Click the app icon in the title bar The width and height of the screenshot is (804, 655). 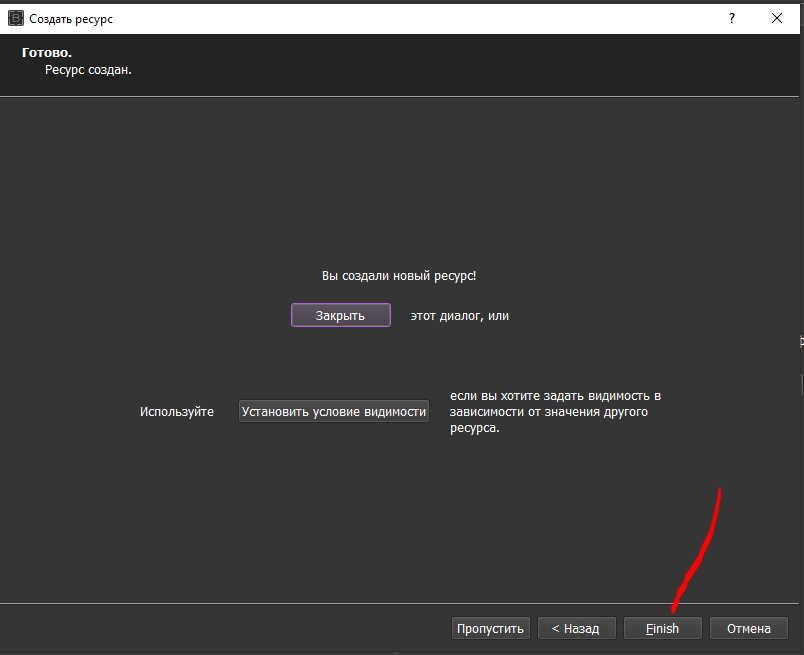(x=16, y=18)
